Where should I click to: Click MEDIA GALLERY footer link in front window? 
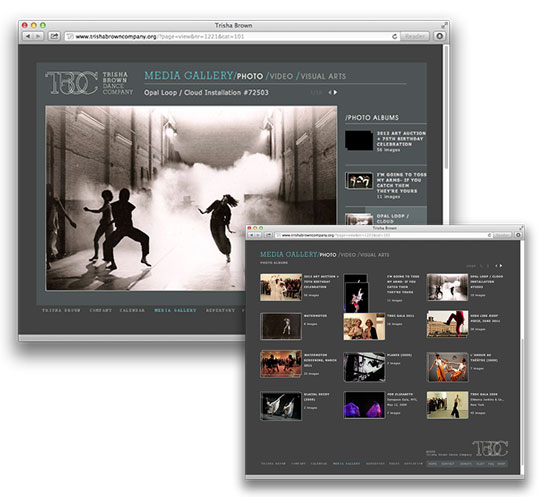pos(346,464)
